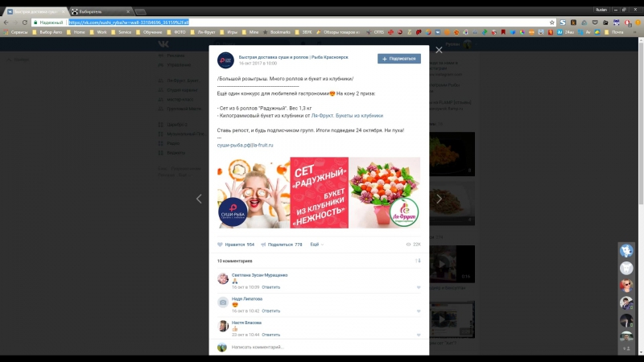The width and height of the screenshot is (644, 362).
Task: Click the post views eye counter
Action: [413, 245]
